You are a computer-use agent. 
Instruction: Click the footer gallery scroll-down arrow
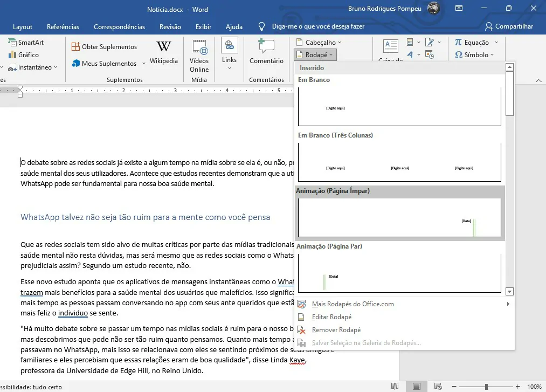pos(509,292)
